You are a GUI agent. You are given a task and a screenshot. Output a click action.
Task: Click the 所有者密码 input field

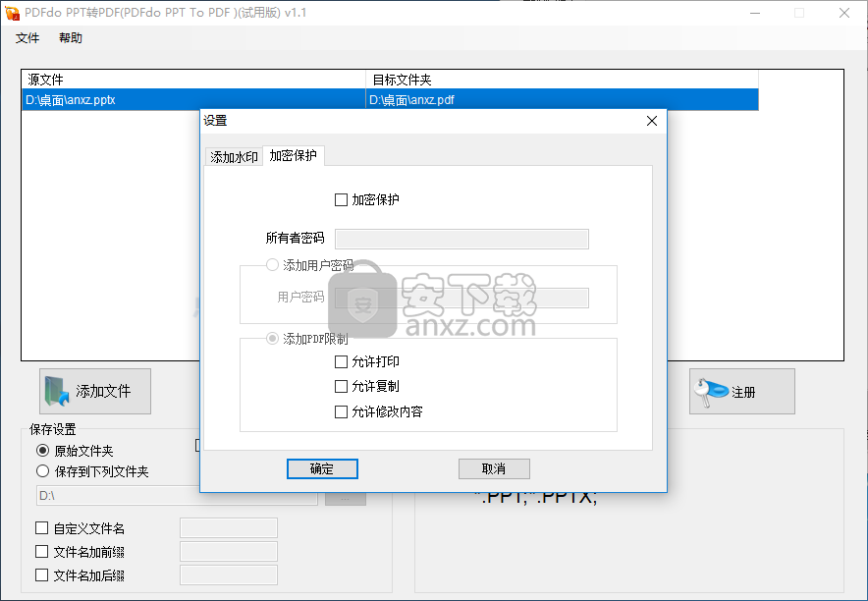point(461,239)
